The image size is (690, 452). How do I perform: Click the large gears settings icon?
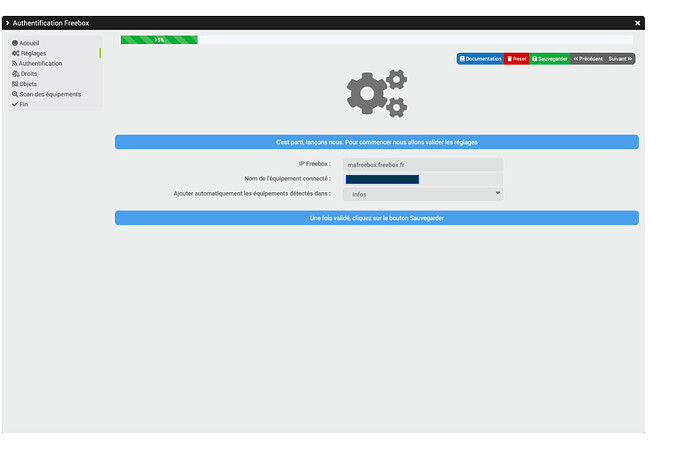[377, 93]
